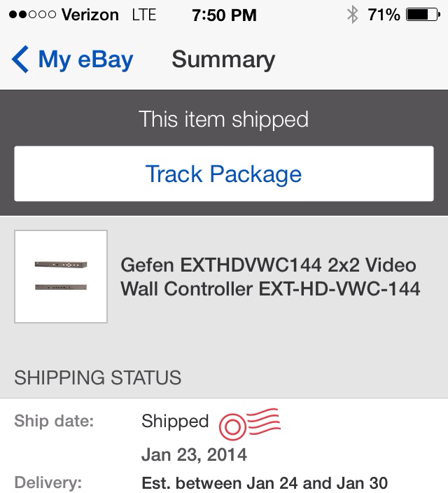Image resolution: width=448 pixels, height=493 pixels.
Task: Tap the Ship date label
Action: click(54, 421)
